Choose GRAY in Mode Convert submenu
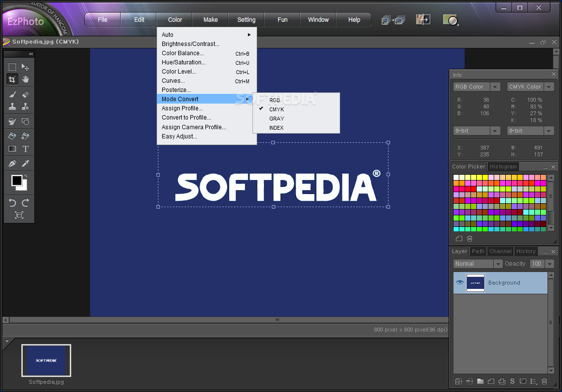 (x=296, y=119)
